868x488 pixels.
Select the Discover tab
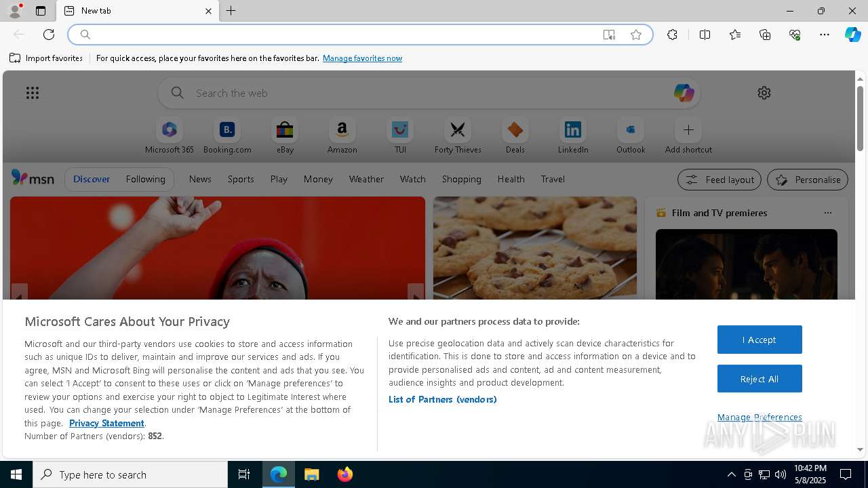point(92,179)
